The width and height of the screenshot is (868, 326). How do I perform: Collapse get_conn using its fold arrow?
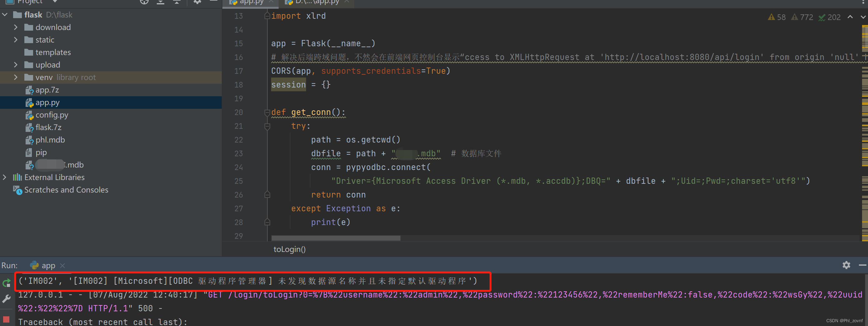pos(267,112)
